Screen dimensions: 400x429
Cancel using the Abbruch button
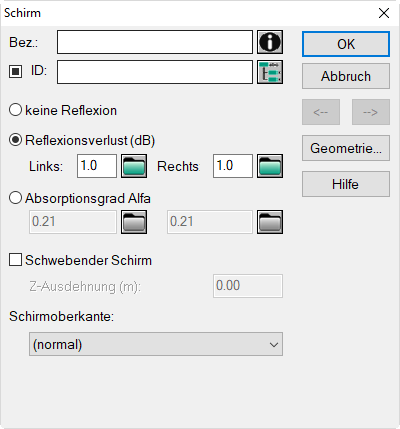coord(346,76)
